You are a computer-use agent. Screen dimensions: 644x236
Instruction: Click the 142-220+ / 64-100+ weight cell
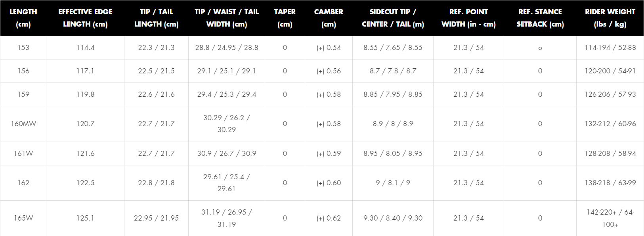[x=610, y=218]
